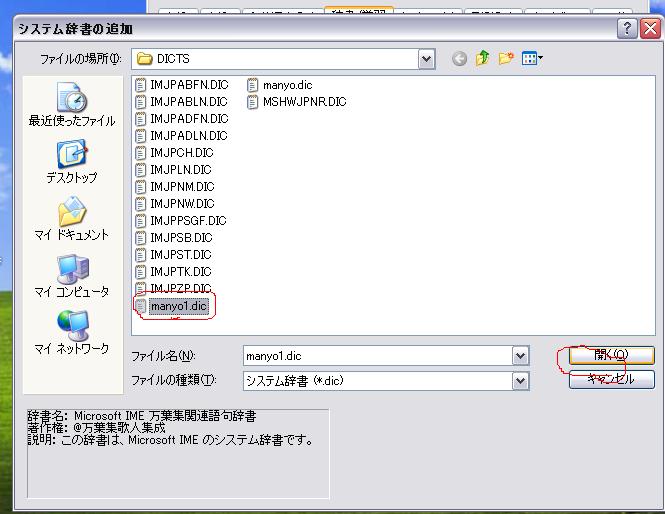Viewport: 665px width, 514px height.
Task: Select the manyo1.dic file
Action: pyautogui.click(x=180, y=306)
